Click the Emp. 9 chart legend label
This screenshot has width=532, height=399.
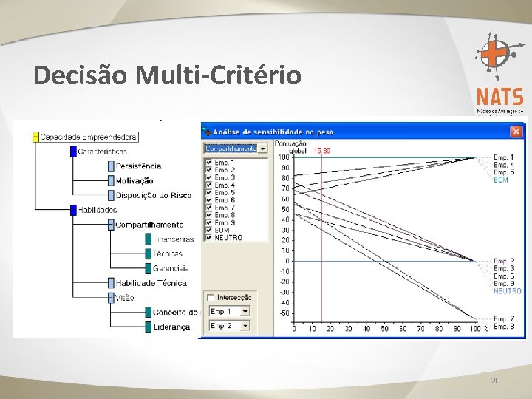(503, 284)
